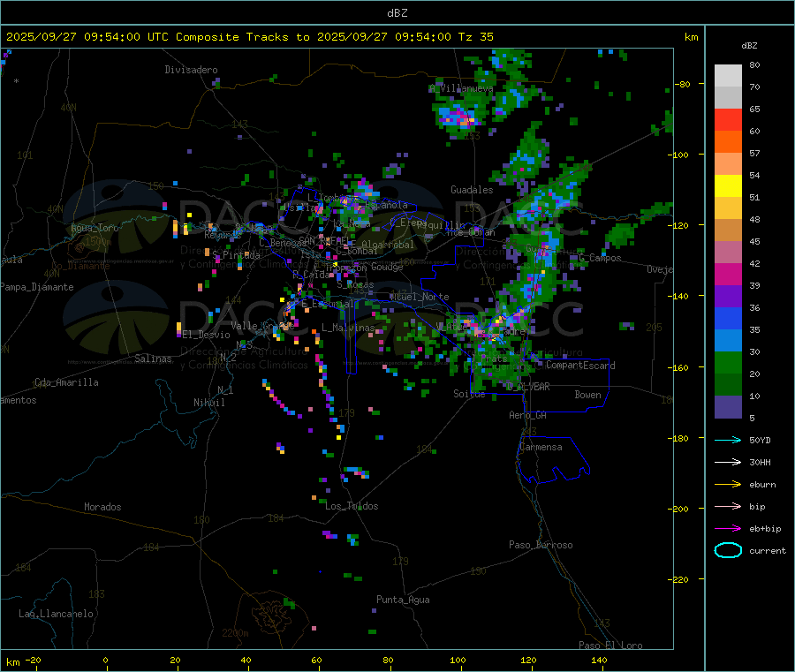Click the Morados map label
This screenshot has height=672, width=795.
coord(102,507)
